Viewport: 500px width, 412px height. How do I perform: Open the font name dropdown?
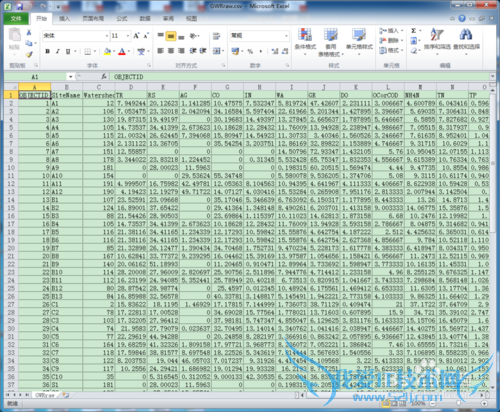tap(107, 36)
